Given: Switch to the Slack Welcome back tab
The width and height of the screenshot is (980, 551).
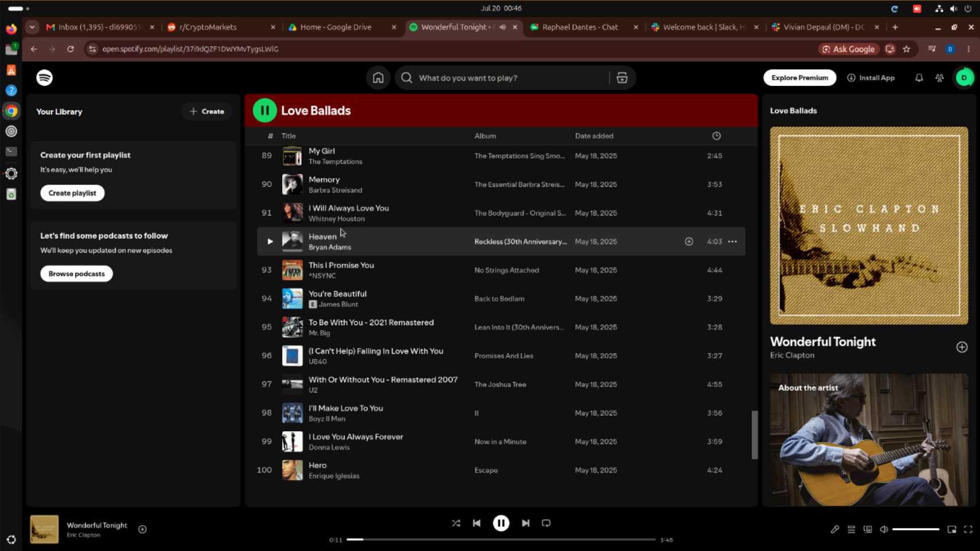Looking at the screenshot, I should coord(705,27).
